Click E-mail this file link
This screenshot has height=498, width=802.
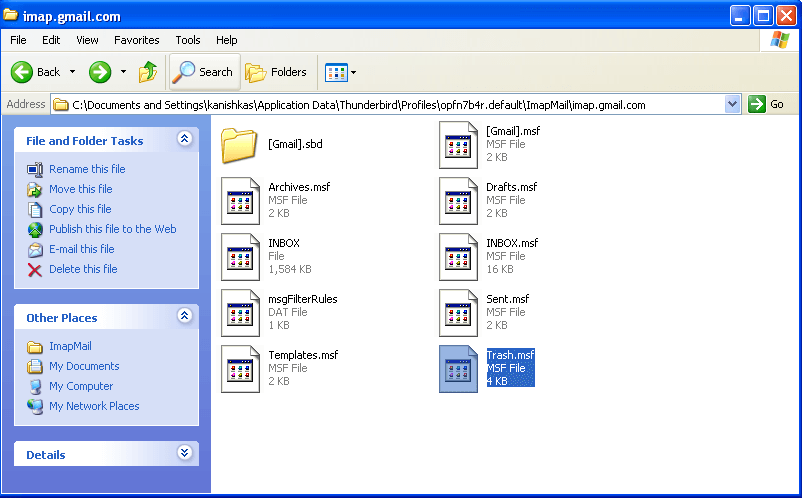tap(82, 249)
